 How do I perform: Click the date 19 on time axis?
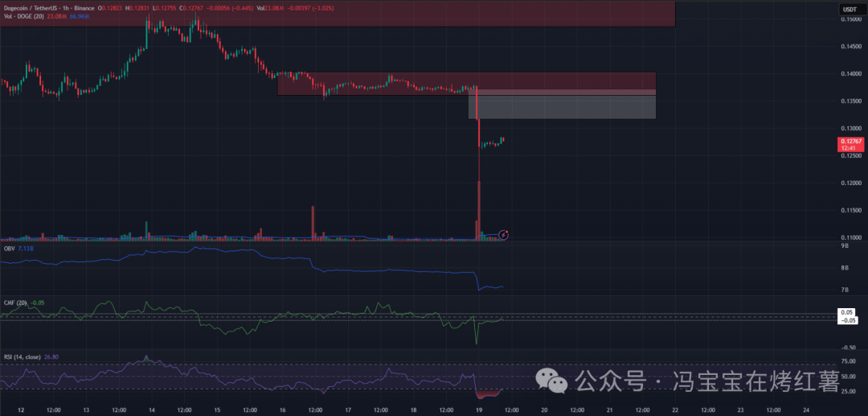(x=478, y=410)
